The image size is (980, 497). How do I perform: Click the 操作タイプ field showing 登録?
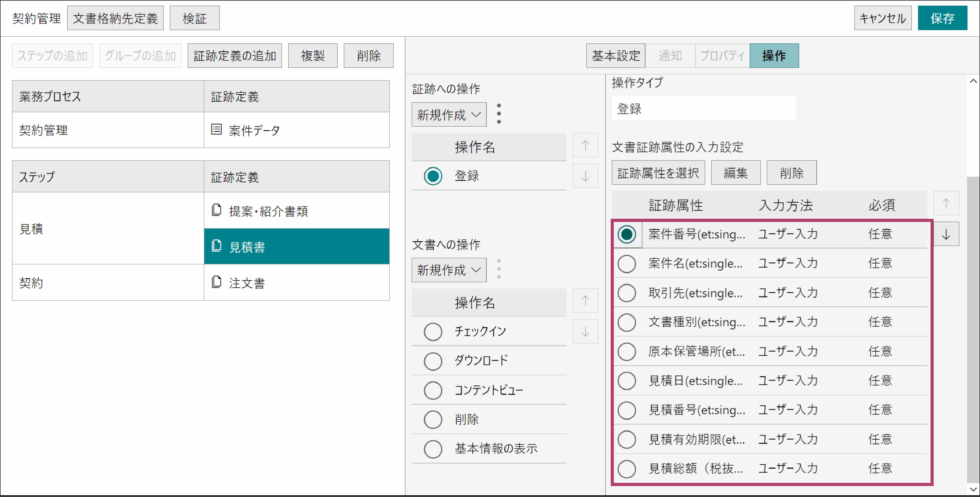[703, 109]
